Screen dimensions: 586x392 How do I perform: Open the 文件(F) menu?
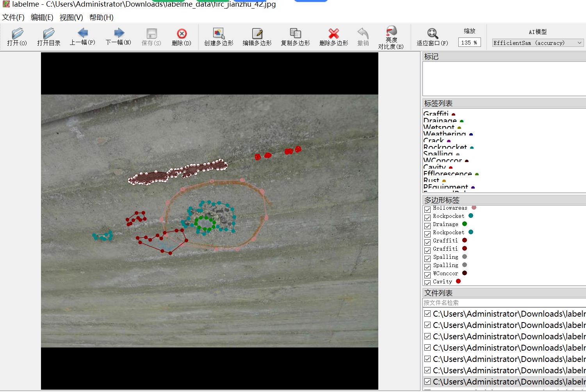point(13,18)
